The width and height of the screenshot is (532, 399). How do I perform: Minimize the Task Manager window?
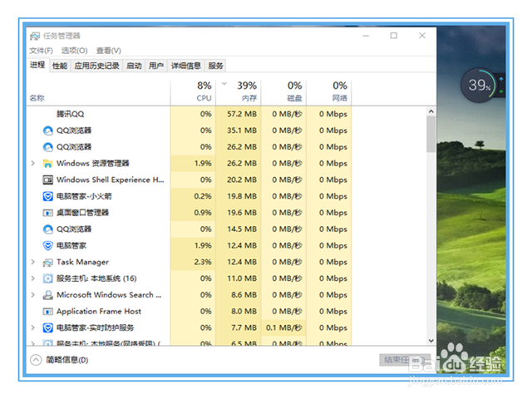(366, 36)
